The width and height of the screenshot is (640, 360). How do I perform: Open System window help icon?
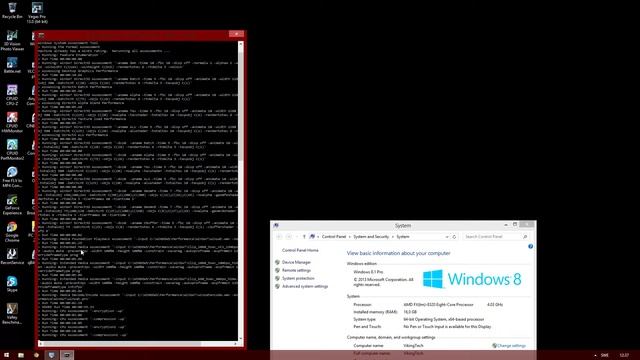click(530, 246)
